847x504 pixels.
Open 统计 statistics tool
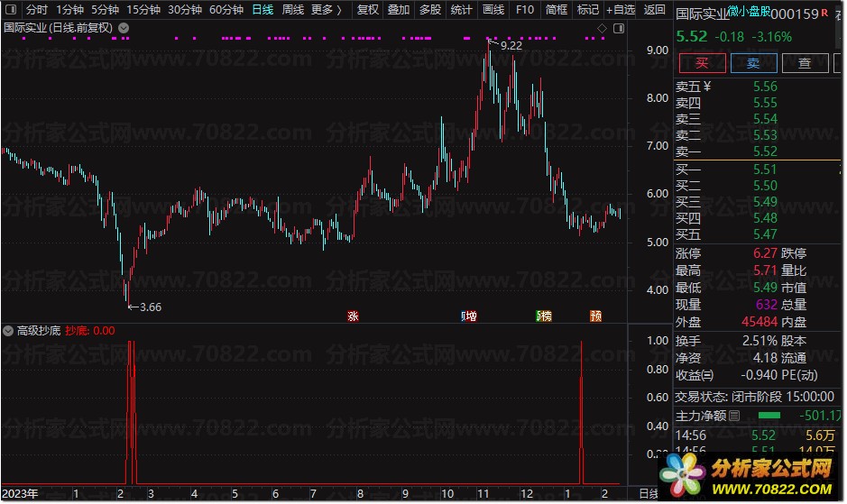(461, 9)
